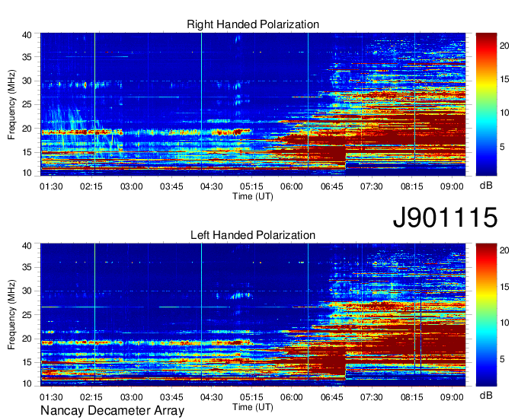
Task: Click the "Left Handed Polarization" plot title
Action: (x=253, y=235)
